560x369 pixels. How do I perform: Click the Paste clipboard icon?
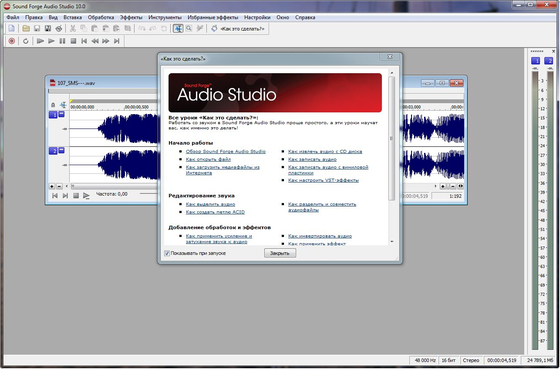[94, 29]
